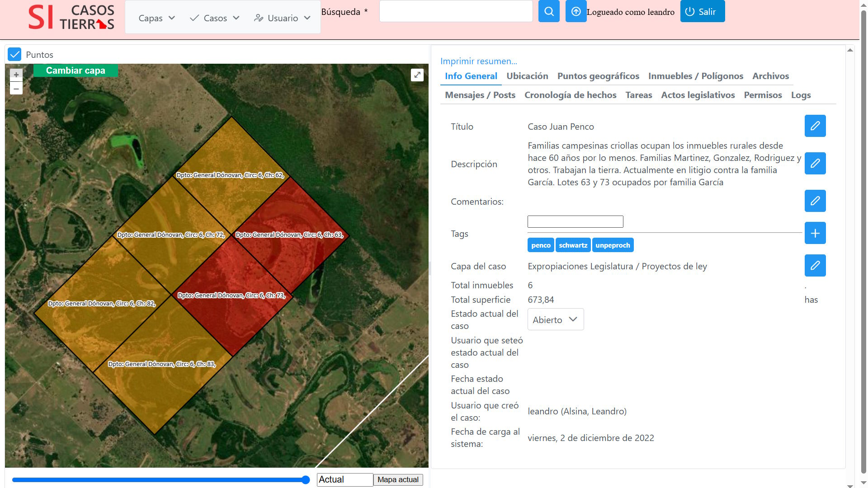Click the Cambiar capa button
The height and width of the screenshot is (488, 868).
pyautogui.click(x=75, y=70)
